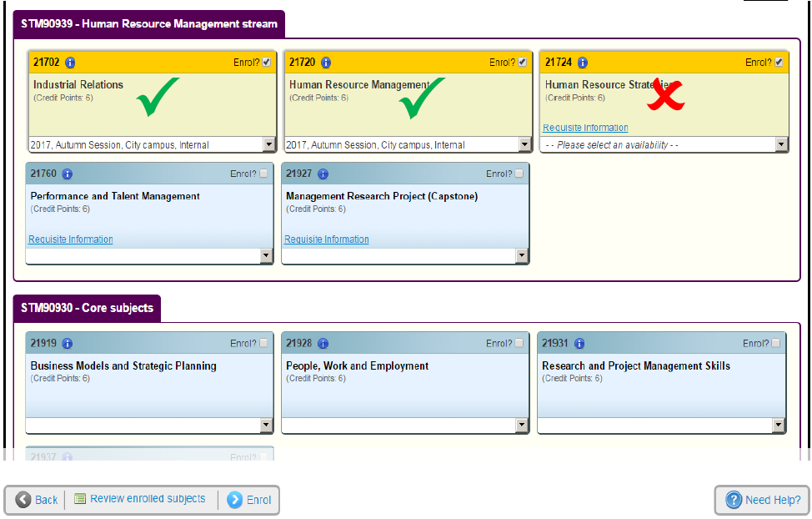Select the STM90939 Human Resource Management stream tab
812x519 pixels.
coord(149,24)
